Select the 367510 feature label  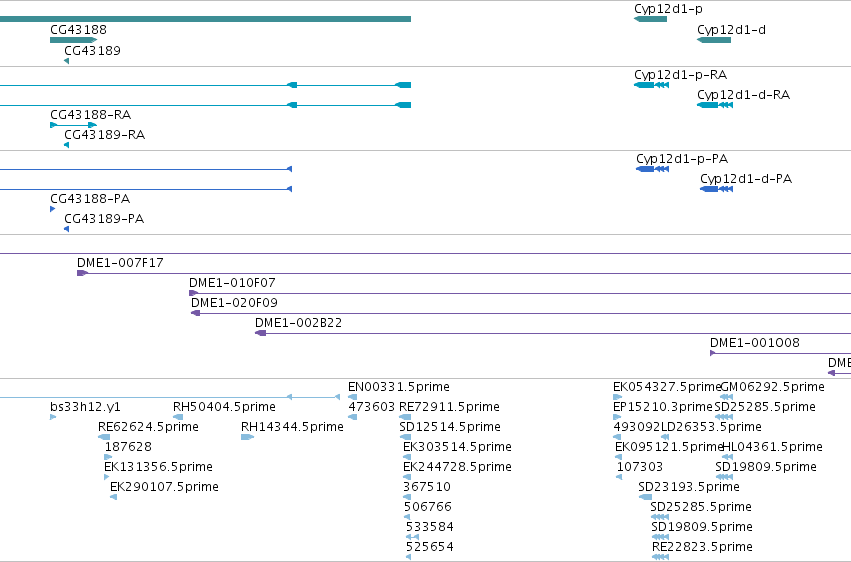[x=427, y=488]
